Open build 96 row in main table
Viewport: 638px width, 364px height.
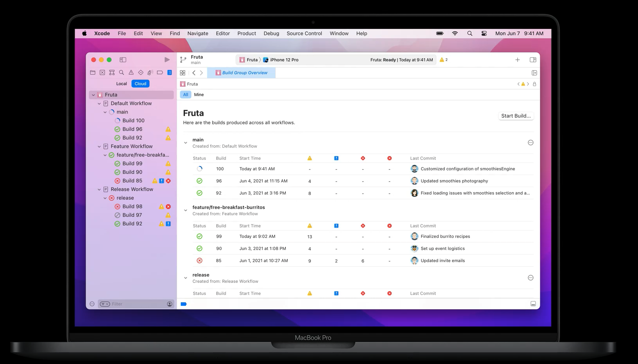coord(362,181)
